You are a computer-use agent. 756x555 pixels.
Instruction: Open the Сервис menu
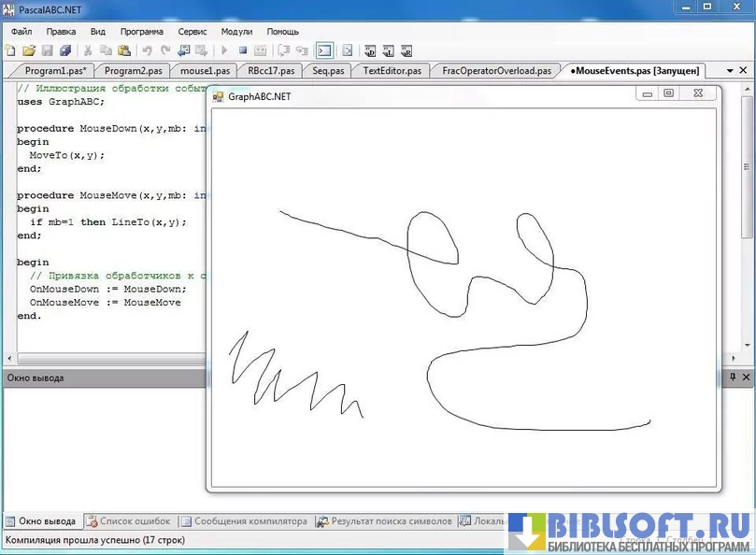(192, 31)
